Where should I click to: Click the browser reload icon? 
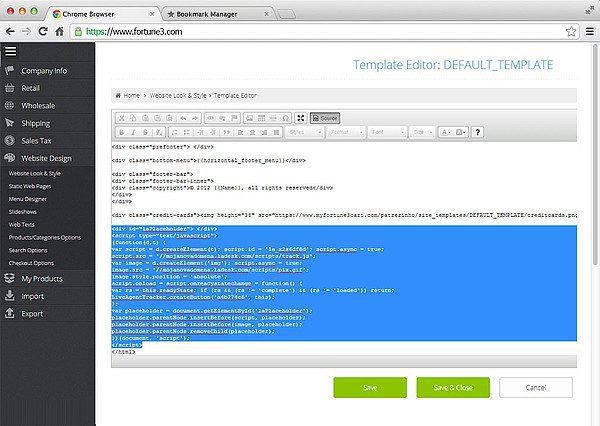(44, 32)
